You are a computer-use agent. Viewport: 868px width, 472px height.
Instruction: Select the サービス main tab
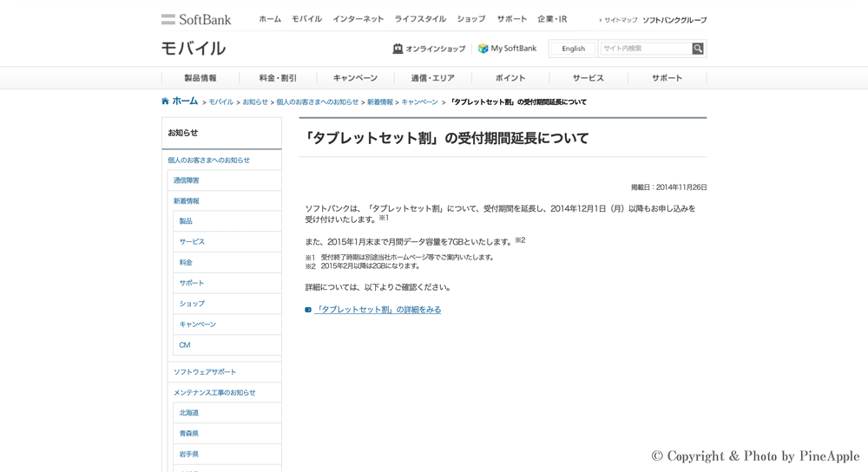tap(589, 78)
